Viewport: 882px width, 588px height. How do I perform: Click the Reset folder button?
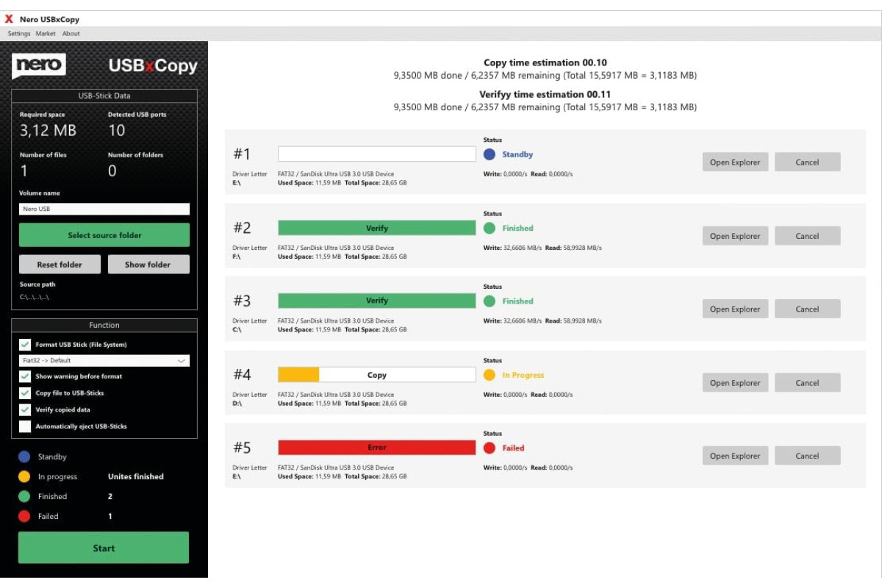click(60, 265)
